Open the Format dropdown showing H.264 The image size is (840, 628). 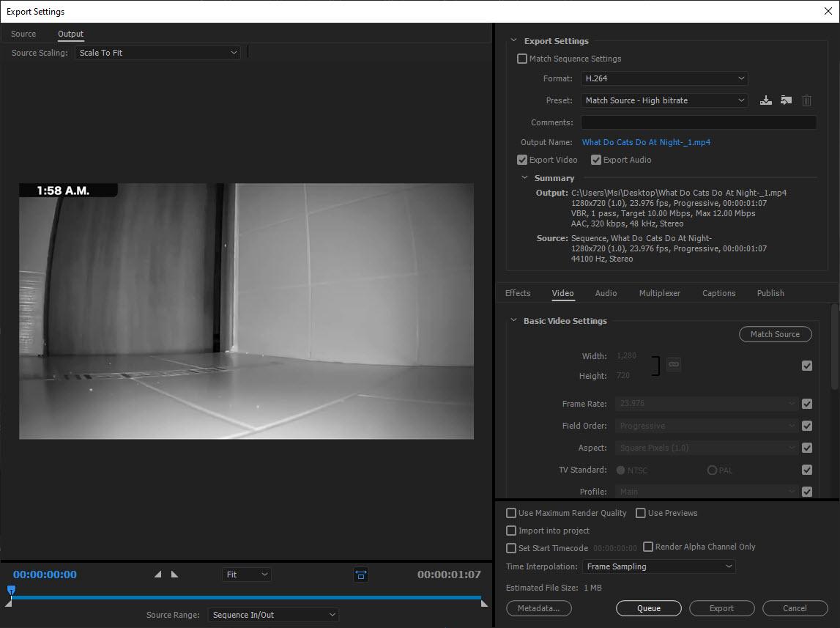664,78
